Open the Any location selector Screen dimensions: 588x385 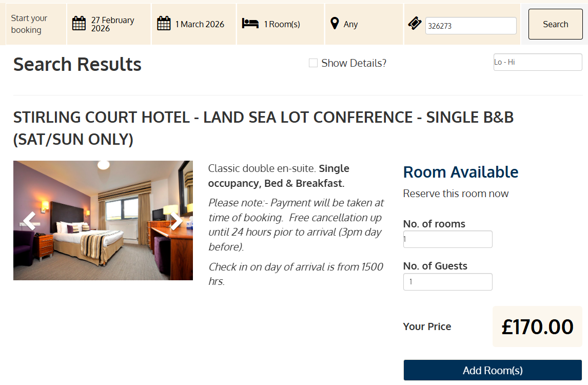(351, 24)
